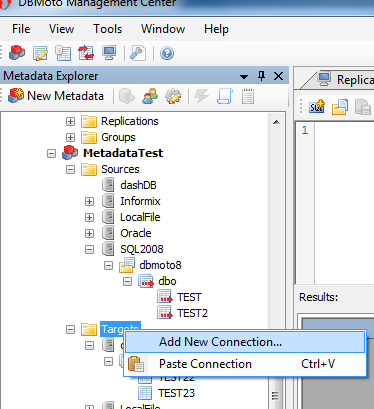Click the edit note pencil toolbar icon

pyautogui.click(x=40, y=53)
